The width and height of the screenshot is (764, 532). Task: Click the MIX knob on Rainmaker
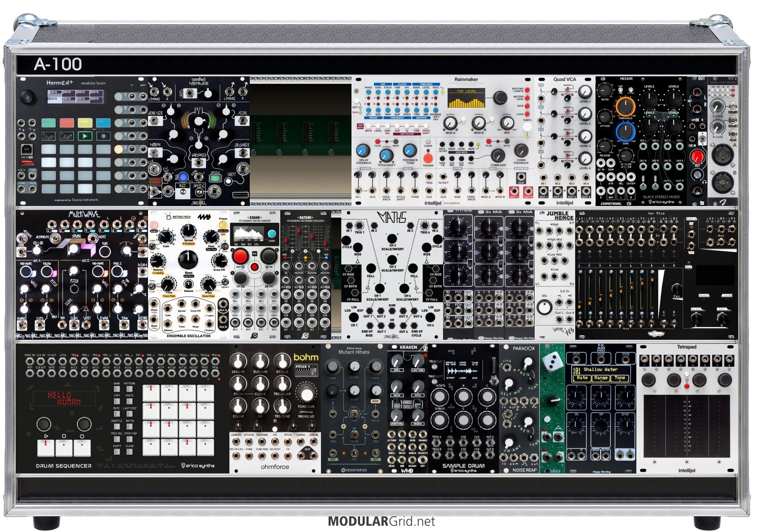507,123
